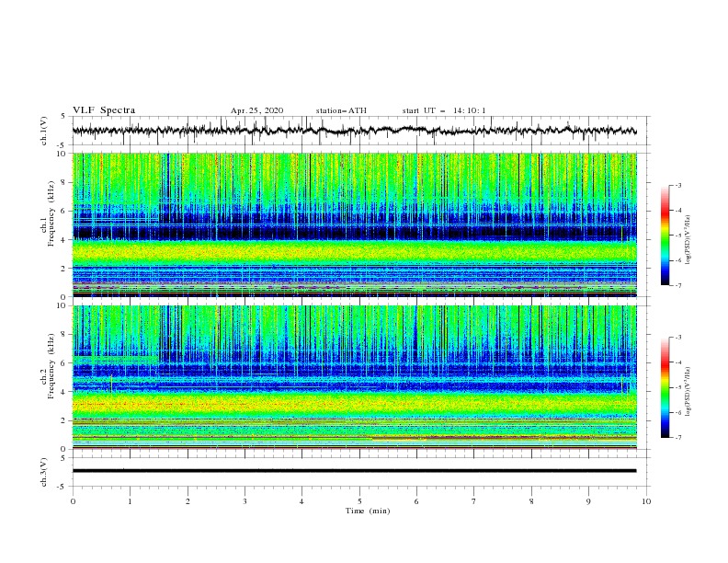Click the "10" kHz tick on ch.2 frequency axis
Image resolution: width=728 pixels, height=563 pixels.
(x=63, y=305)
